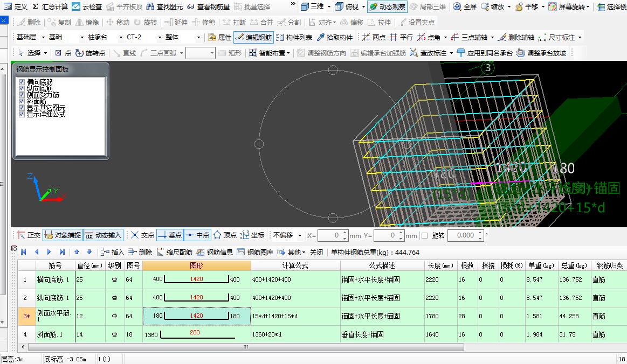This screenshot has height=364, width=627.
Task: Go to last rebar record arrow
Action: click(x=62, y=252)
